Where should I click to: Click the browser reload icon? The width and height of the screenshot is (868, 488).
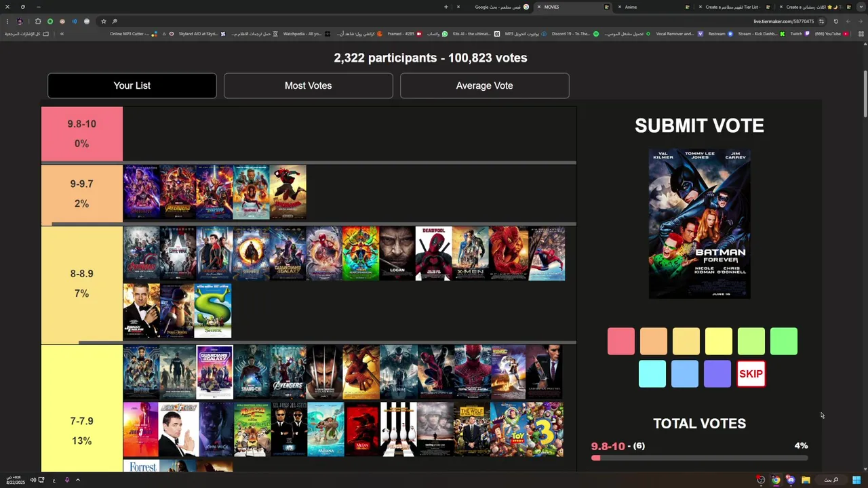[x=835, y=21]
